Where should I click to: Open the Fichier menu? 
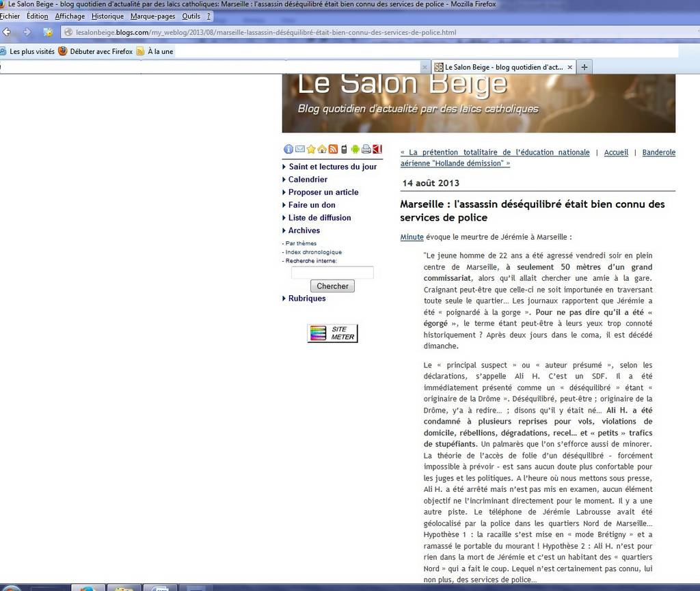[10, 16]
